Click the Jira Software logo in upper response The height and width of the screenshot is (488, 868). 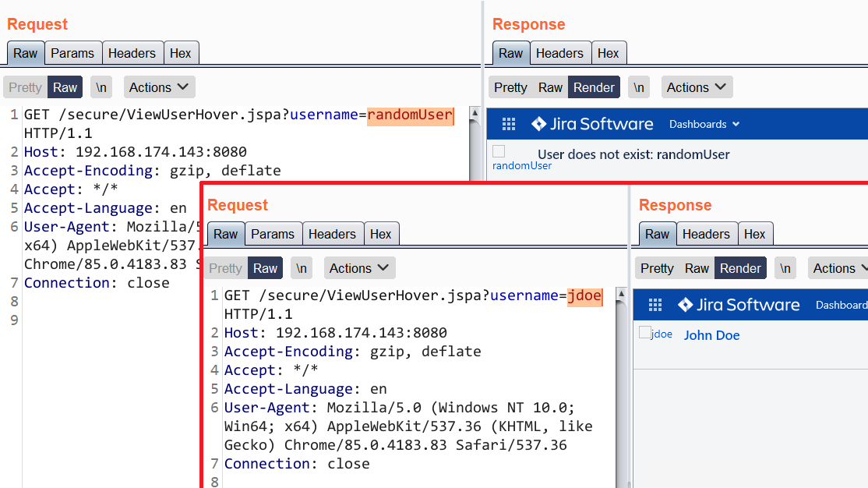(592, 124)
